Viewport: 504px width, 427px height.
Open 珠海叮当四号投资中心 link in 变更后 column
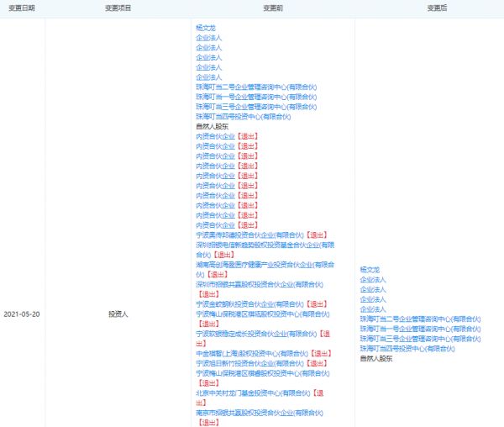click(410, 348)
